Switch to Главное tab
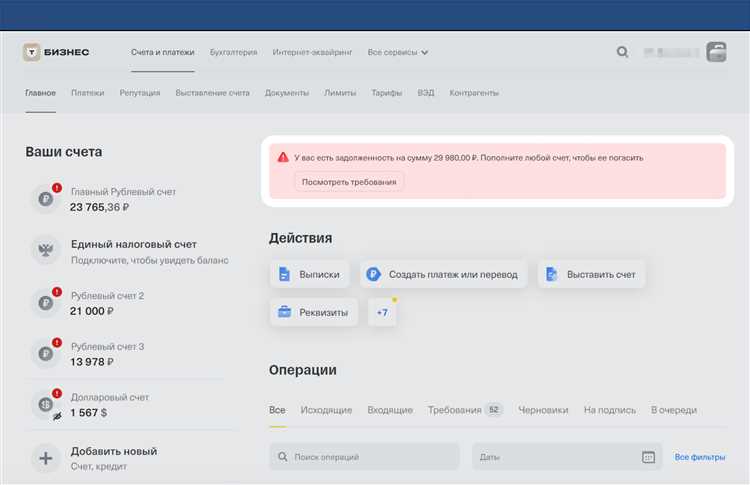 41,93
